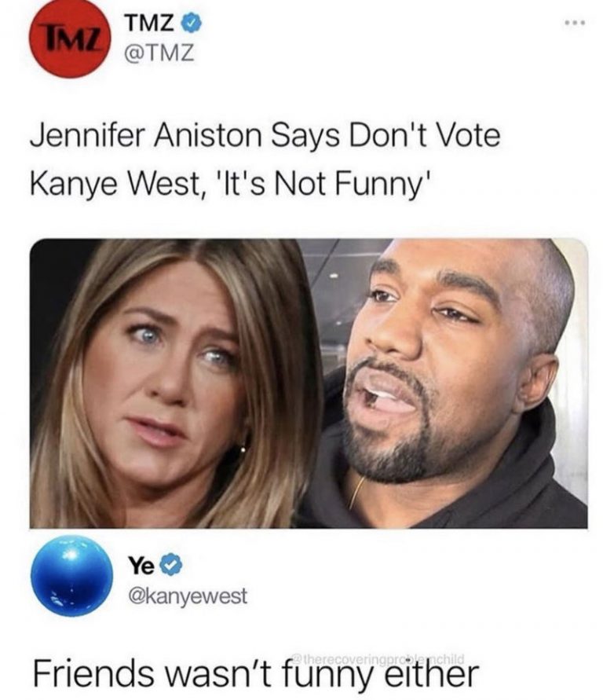
Task: Click the word 'Friends' in the reply
Action: point(93,673)
